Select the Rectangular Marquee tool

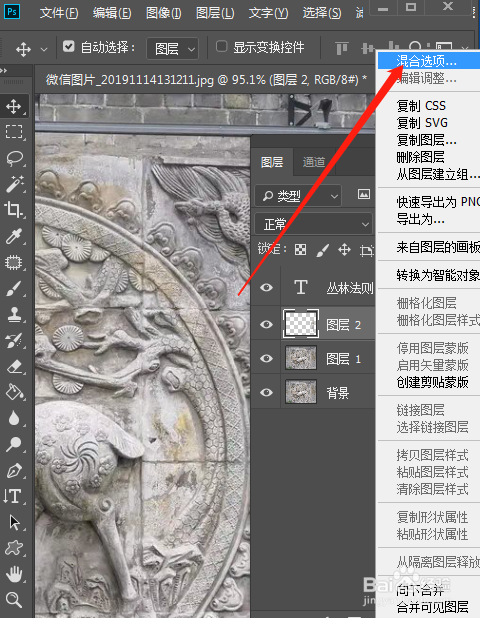(14, 132)
